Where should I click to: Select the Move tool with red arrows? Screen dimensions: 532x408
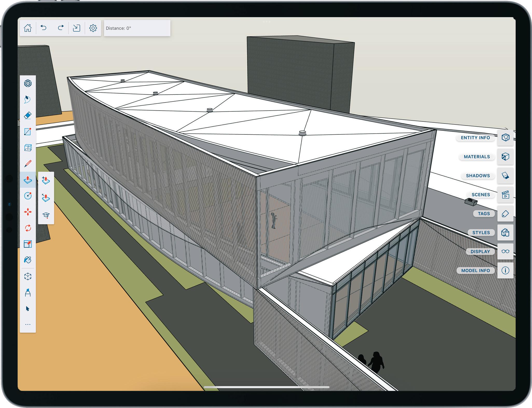click(x=28, y=212)
